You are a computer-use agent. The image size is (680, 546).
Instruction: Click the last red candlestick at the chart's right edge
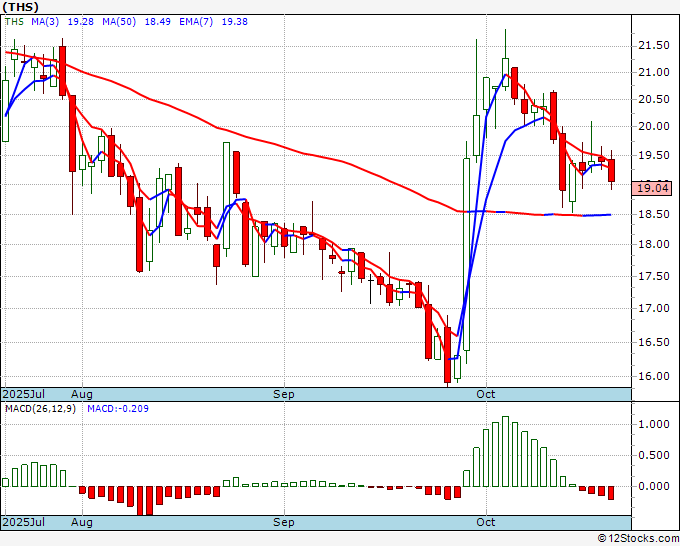[611, 170]
